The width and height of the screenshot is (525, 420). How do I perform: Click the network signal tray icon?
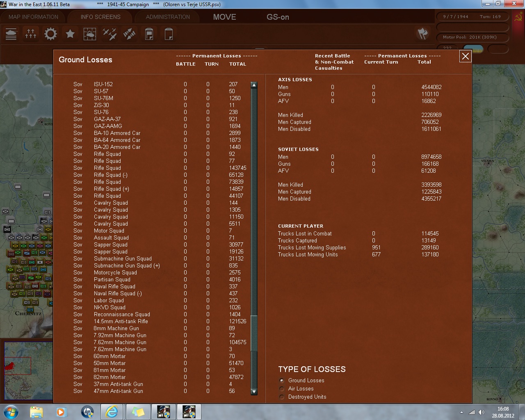tap(472, 412)
